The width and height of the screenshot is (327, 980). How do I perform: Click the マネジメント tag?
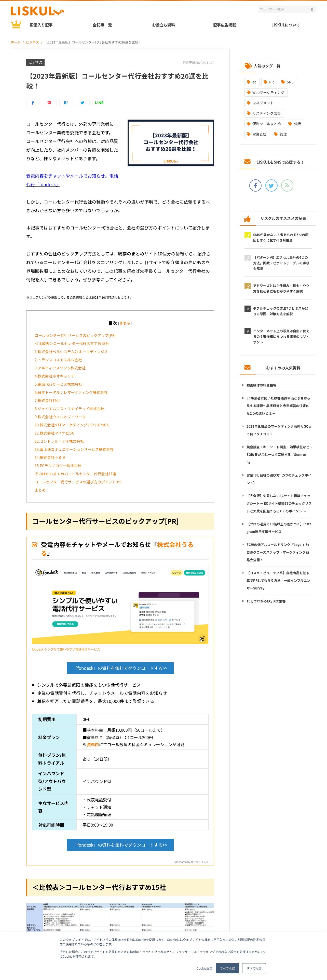tap(261, 103)
